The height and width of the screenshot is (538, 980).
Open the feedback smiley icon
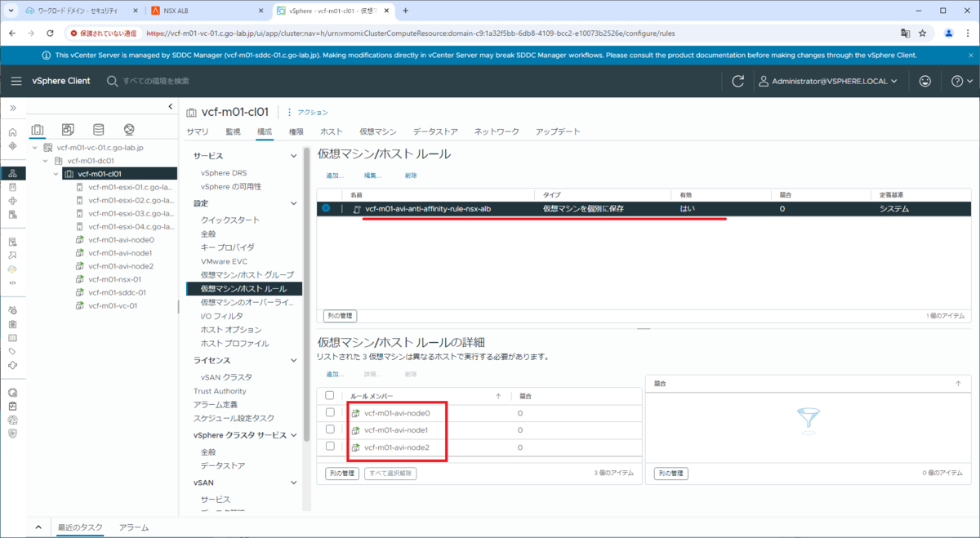[x=925, y=81]
